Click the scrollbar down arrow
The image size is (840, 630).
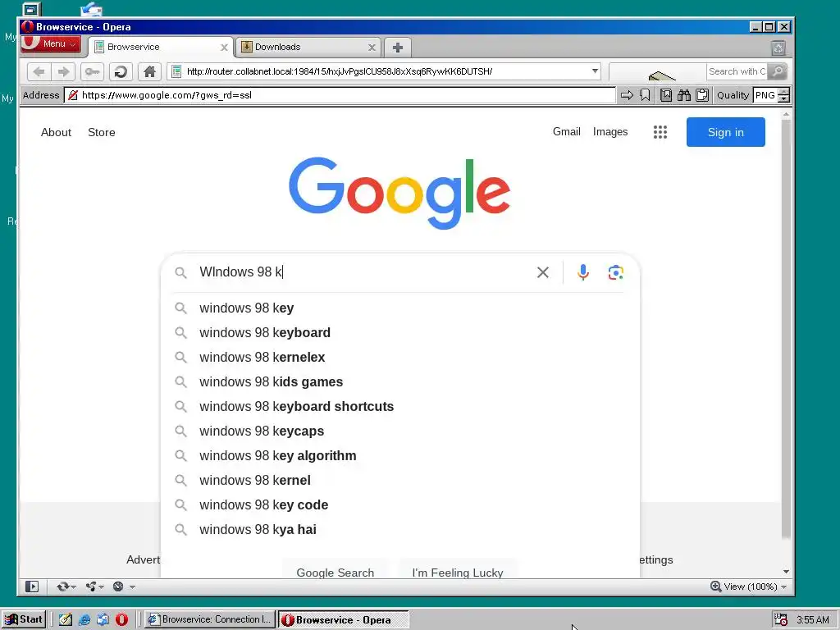point(786,572)
